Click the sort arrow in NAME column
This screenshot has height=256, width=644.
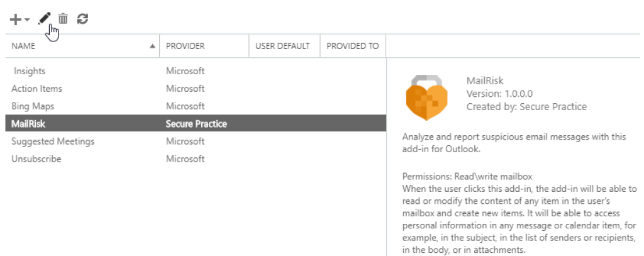pyautogui.click(x=153, y=46)
